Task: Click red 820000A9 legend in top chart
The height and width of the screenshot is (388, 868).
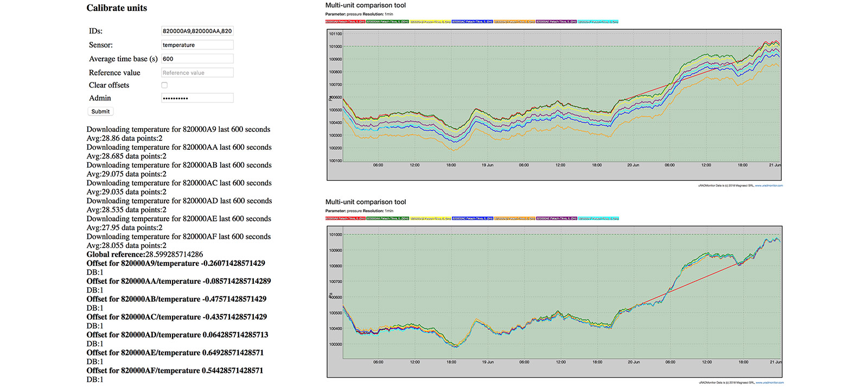Action: coord(345,22)
